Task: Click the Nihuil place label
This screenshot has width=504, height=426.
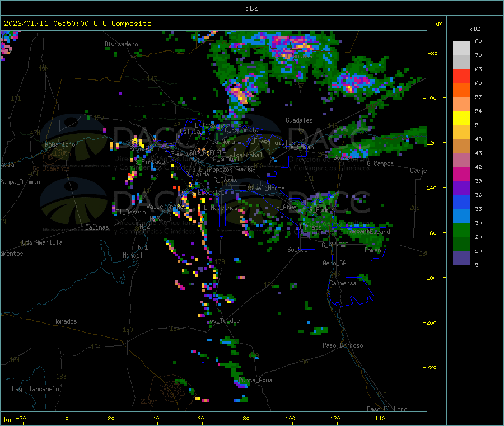Action: pos(132,255)
